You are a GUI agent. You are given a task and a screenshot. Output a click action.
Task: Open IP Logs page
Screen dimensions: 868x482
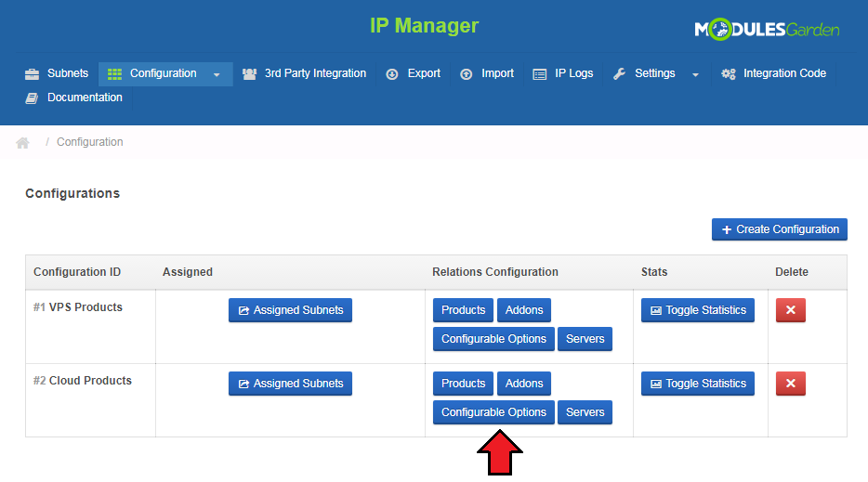563,73
